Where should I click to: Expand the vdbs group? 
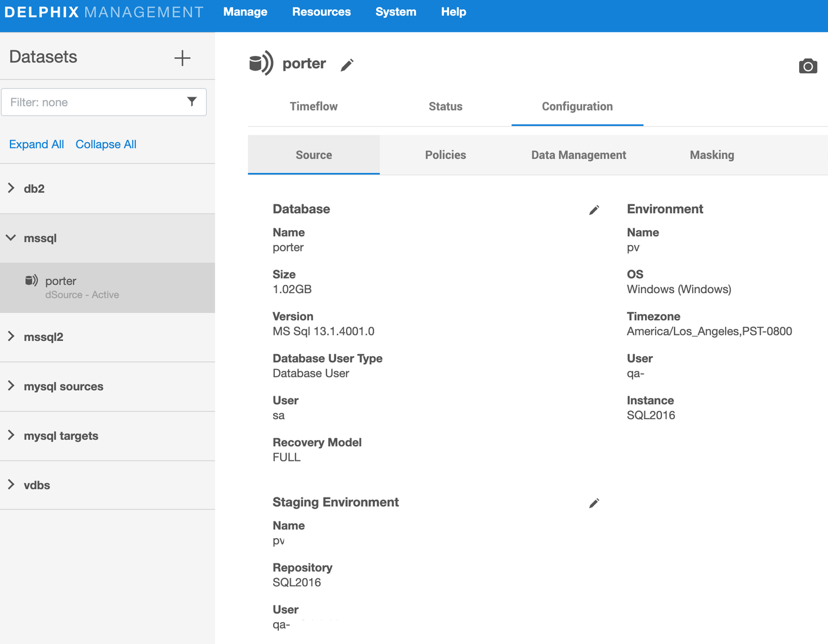(x=11, y=485)
